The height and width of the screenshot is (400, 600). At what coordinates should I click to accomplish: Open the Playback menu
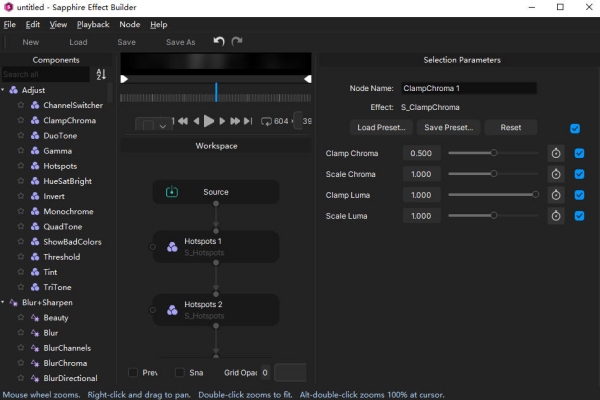click(x=94, y=24)
